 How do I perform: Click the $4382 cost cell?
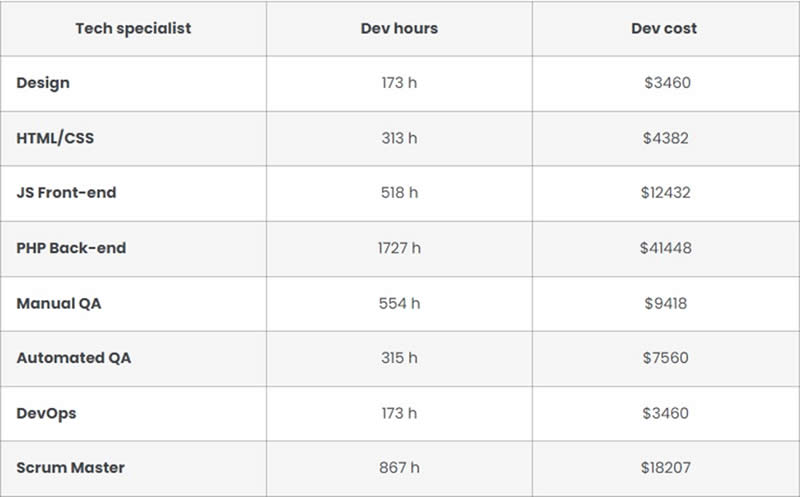point(665,138)
